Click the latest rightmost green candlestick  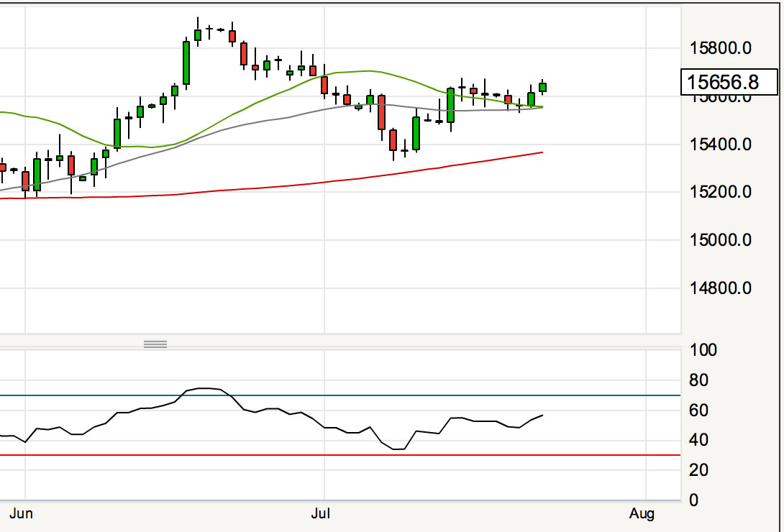click(542, 87)
